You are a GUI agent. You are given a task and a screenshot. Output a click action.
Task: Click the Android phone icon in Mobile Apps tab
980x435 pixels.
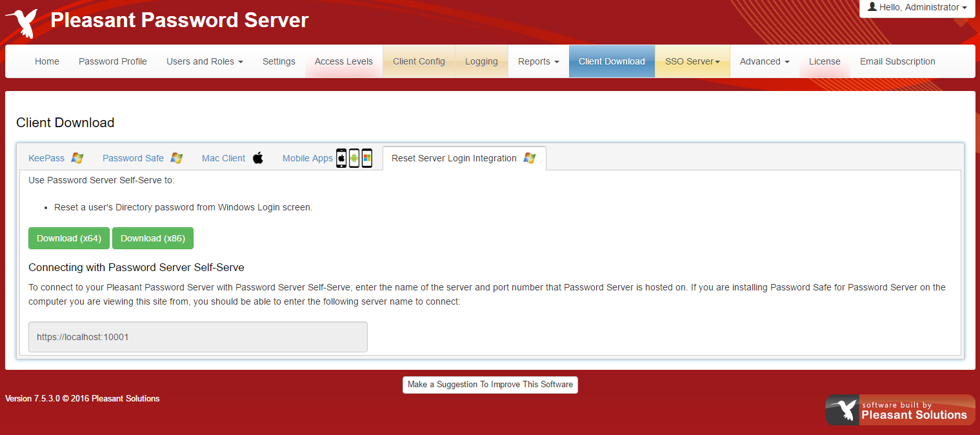coord(354,158)
